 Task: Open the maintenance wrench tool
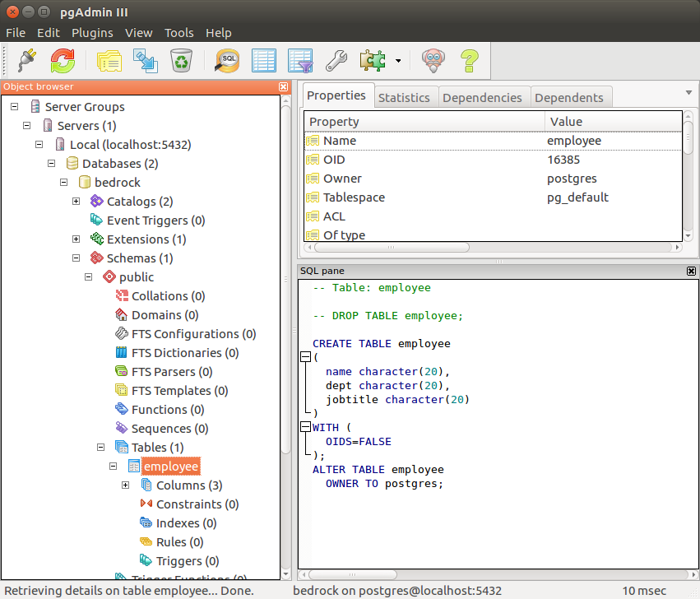click(336, 60)
